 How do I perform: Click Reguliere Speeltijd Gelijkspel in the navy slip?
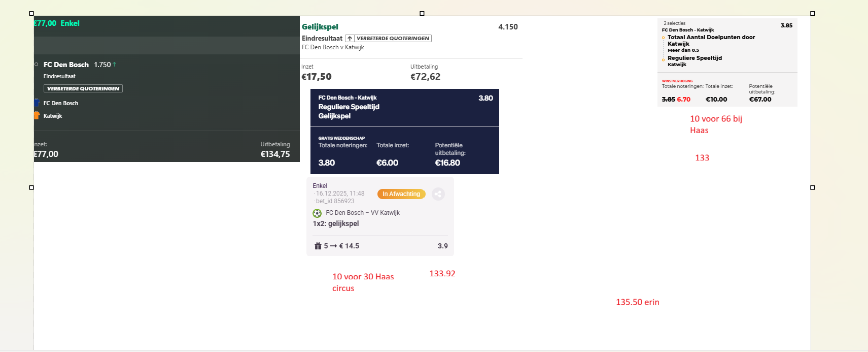pyautogui.click(x=349, y=111)
